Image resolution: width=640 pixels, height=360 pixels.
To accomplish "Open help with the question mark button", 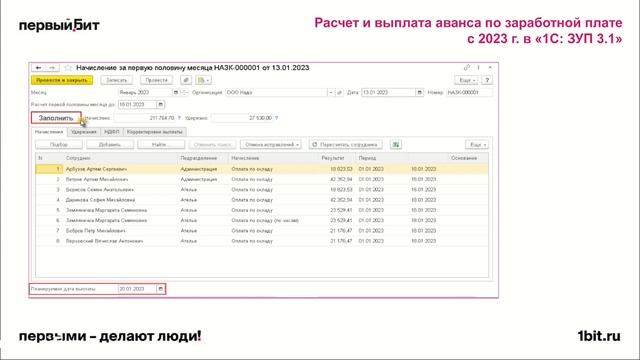I will coord(487,80).
